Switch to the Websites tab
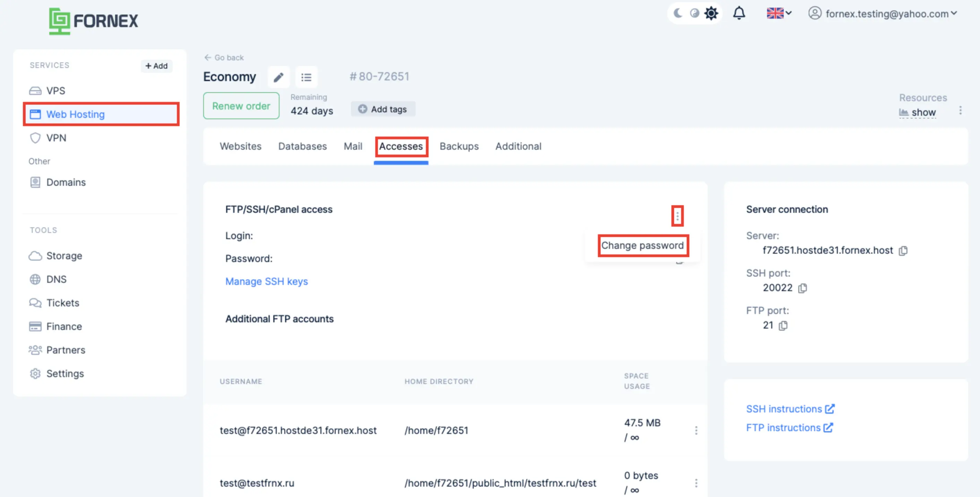The image size is (980, 497). pos(240,146)
